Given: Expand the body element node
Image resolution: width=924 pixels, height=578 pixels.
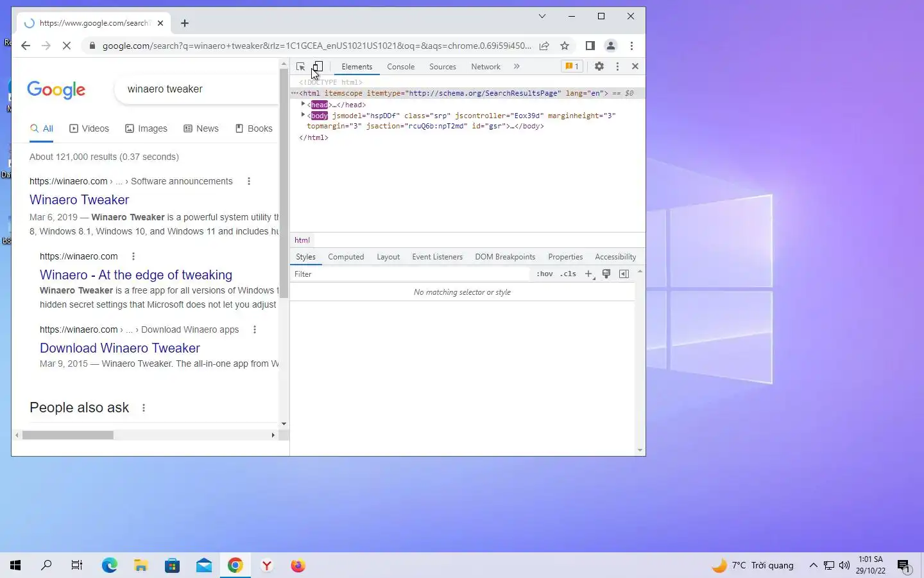Looking at the screenshot, I should [x=303, y=115].
